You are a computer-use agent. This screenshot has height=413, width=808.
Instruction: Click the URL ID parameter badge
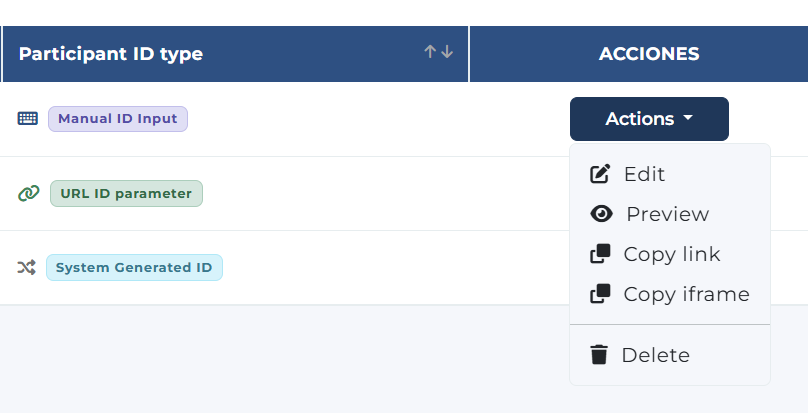pos(126,193)
